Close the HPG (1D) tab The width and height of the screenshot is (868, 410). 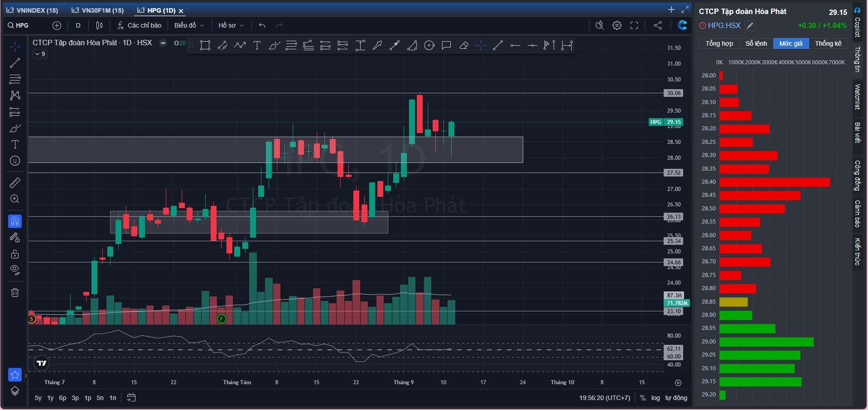tap(181, 11)
